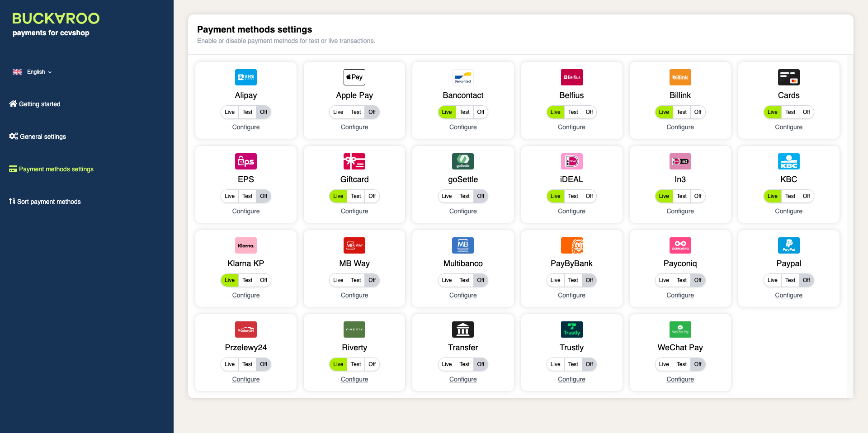Open Configure link for PayByBank
Image resolution: width=868 pixels, height=433 pixels.
pyautogui.click(x=571, y=295)
